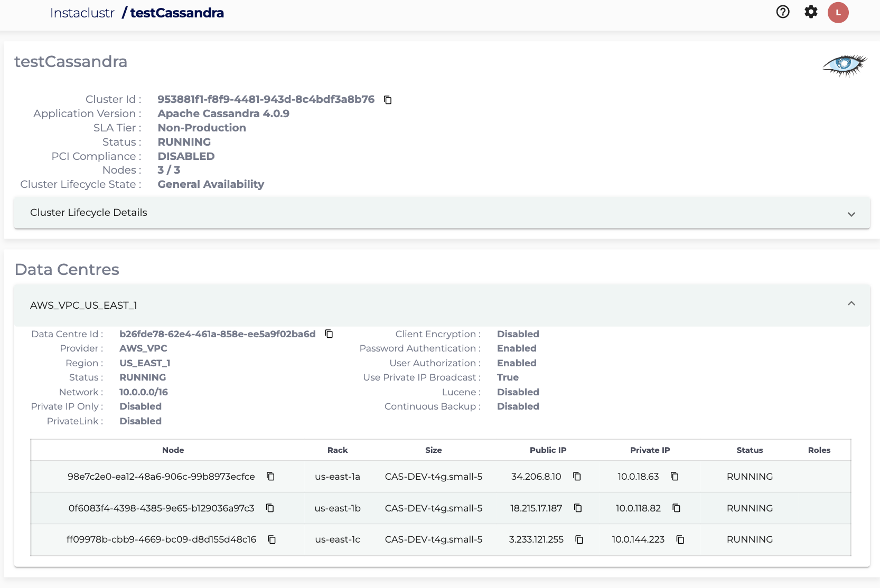Screen dimensions: 880x588
Task: Copy private IP 10.0.118.82
Action: click(x=676, y=508)
